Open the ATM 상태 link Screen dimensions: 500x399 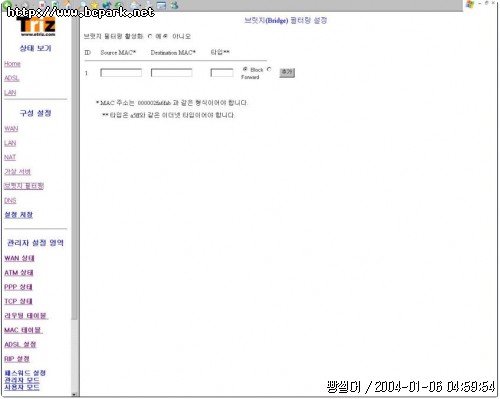click(19, 273)
